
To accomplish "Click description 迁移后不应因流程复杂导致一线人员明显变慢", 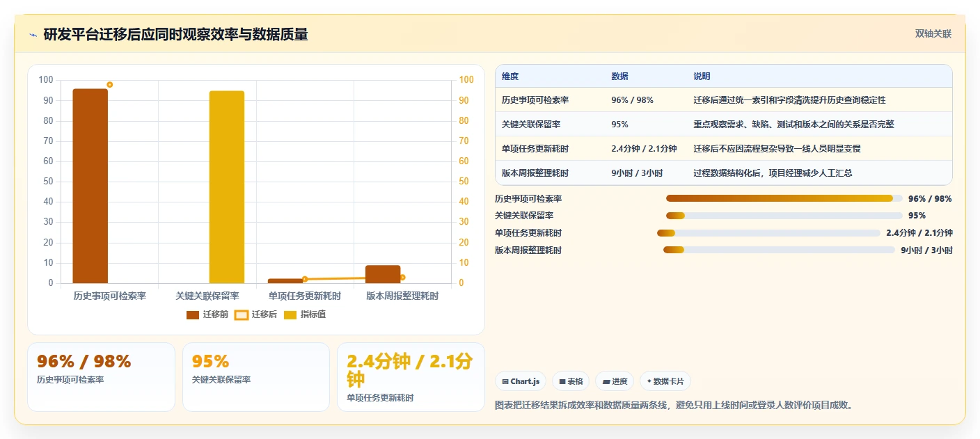I will click(777, 149).
